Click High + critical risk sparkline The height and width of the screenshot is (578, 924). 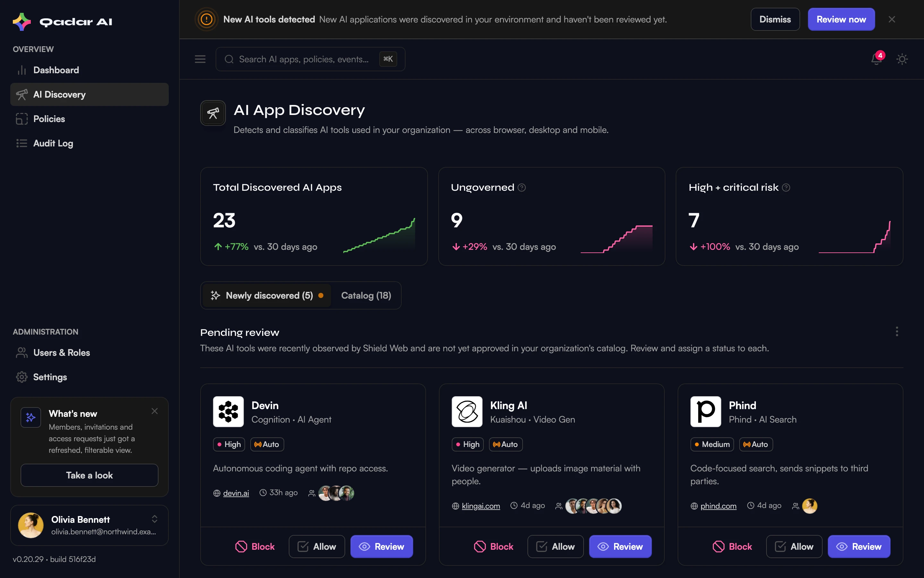[x=854, y=237]
